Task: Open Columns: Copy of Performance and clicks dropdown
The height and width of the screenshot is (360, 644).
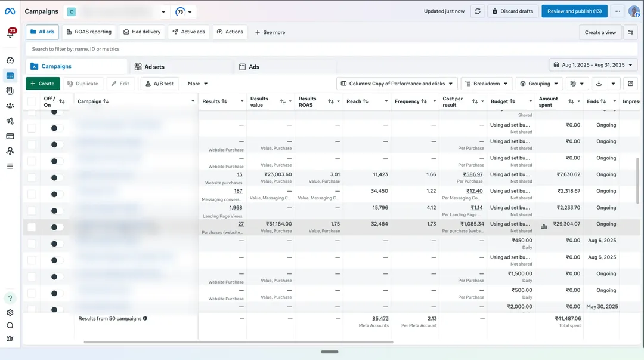Action: click(x=397, y=84)
